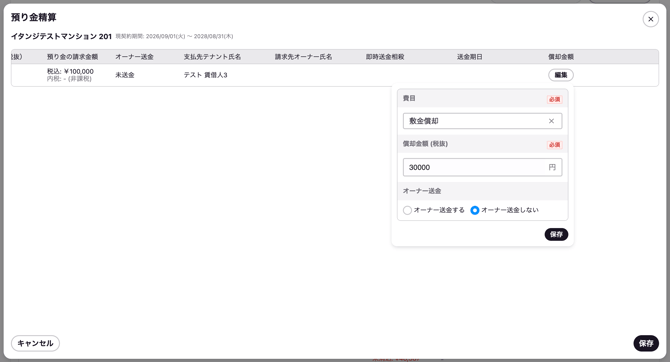Click 送金期日 column header

[470, 57]
